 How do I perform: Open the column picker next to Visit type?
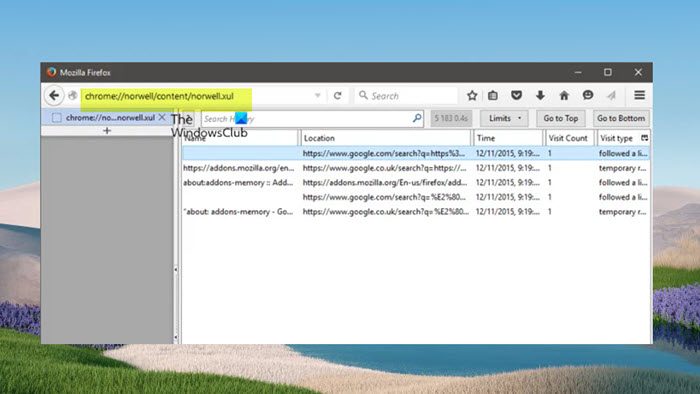coord(644,138)
